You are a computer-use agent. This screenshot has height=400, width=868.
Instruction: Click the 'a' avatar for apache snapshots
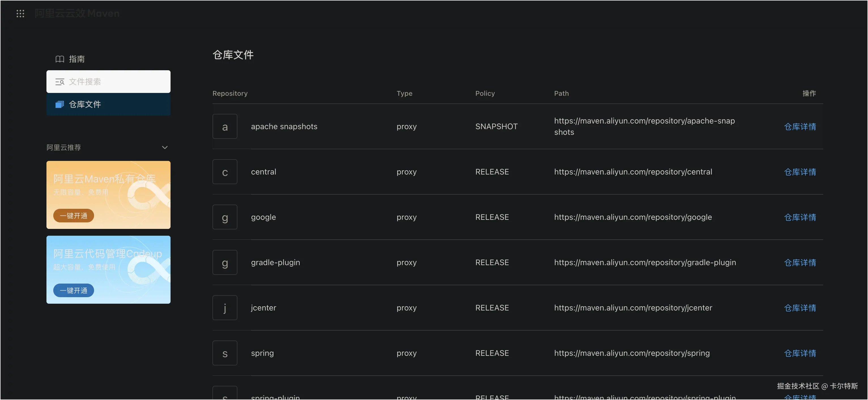(225, 126)
